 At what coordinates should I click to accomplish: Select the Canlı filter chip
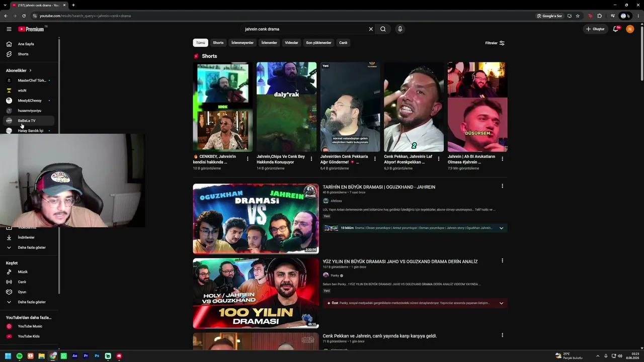343,43
